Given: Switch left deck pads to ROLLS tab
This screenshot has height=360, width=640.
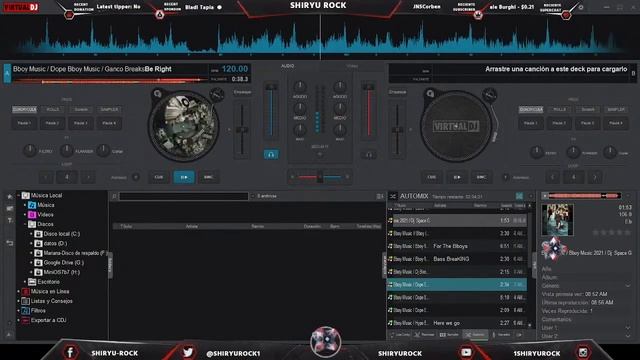Looking at the screenshot, I should pyautogui.click(x=53, y=109).
